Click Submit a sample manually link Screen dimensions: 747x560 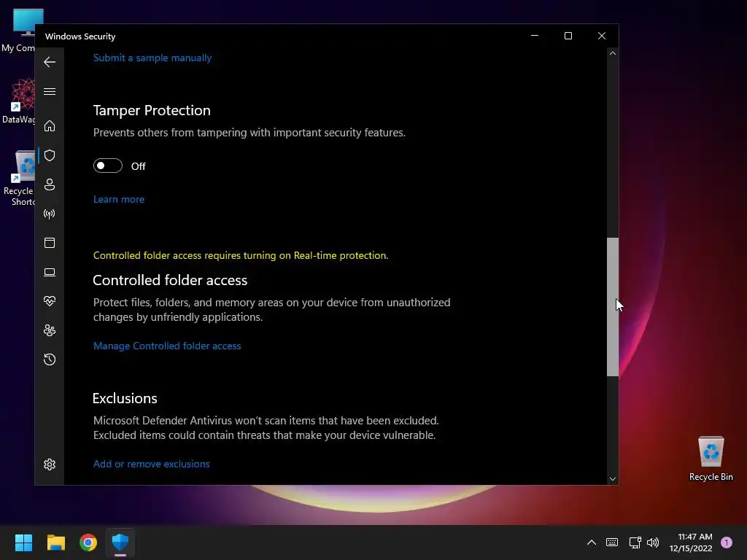tap(152, 58)
